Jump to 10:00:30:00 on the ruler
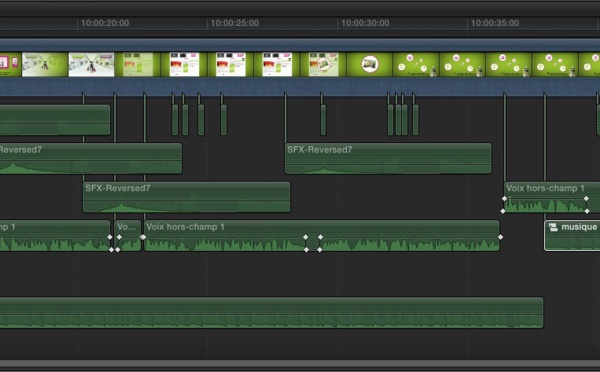The width and height of the screenshot is (600, 372). click(365, 23)
